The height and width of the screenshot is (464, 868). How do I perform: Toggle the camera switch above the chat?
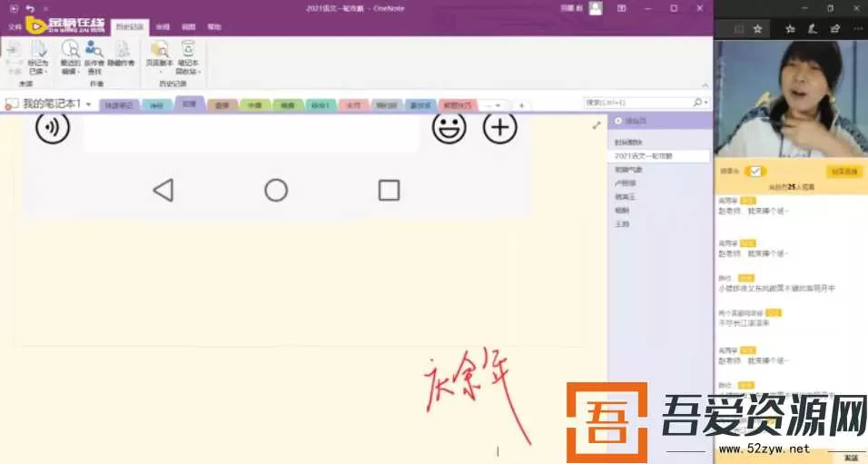tap(755, 171)
